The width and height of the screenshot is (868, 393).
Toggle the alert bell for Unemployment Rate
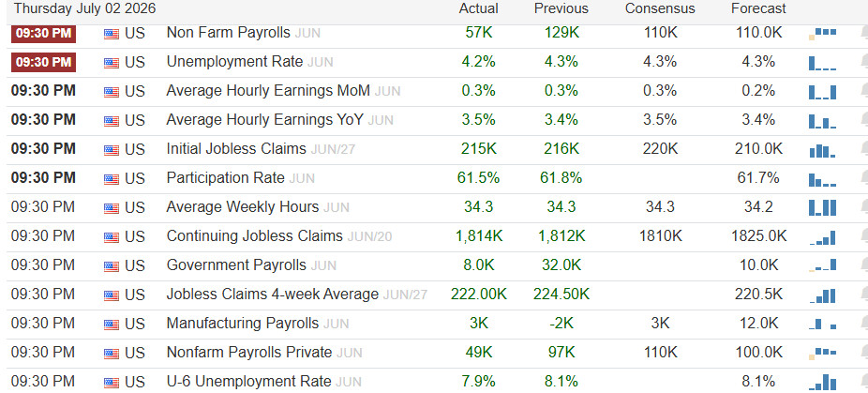[x=863, y=62]
